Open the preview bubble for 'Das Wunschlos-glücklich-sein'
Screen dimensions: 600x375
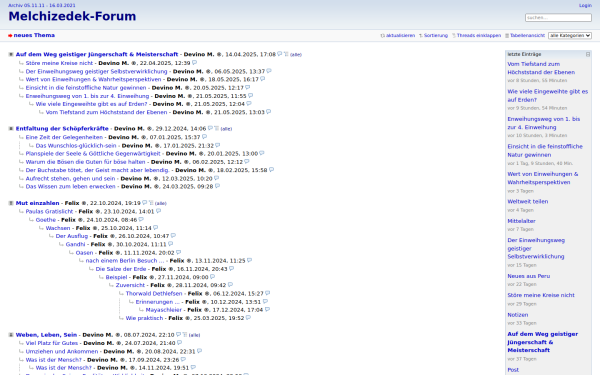click(218, 145)
